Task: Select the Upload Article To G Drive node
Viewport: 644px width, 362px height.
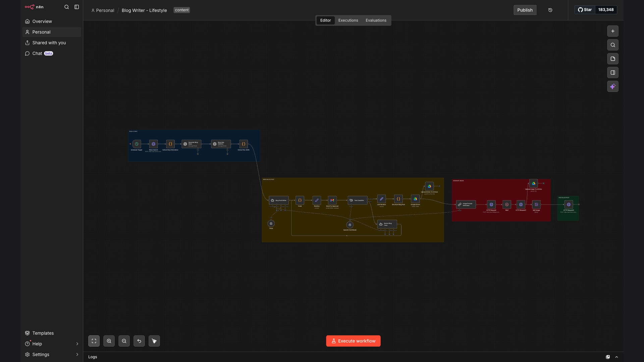Action: (x=429, y=186)
